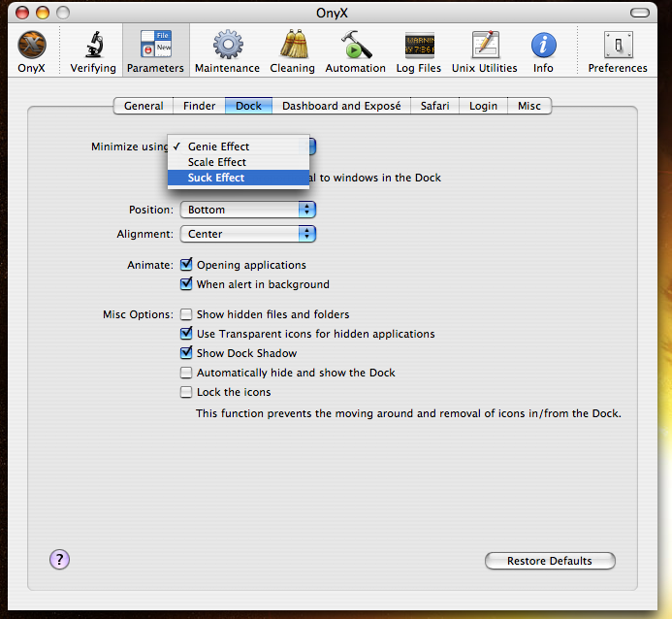This screenshot has height=619, width=672.
Task: Open the Maintenance gear icon
Action: point(228,45)
